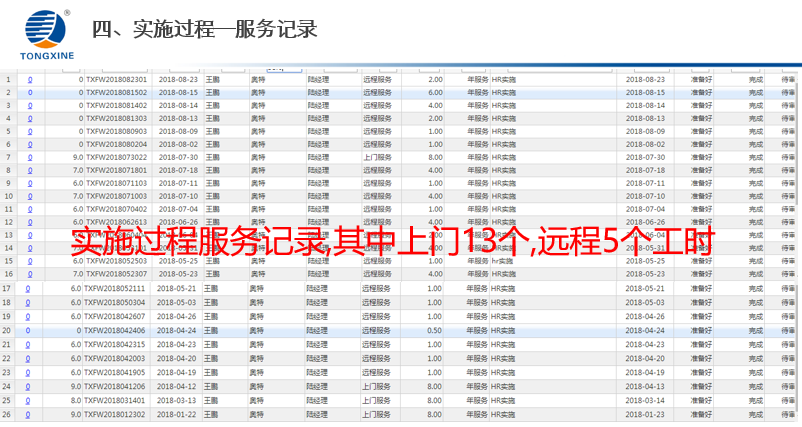Select the row numbered 10 header

click(8, 196)
